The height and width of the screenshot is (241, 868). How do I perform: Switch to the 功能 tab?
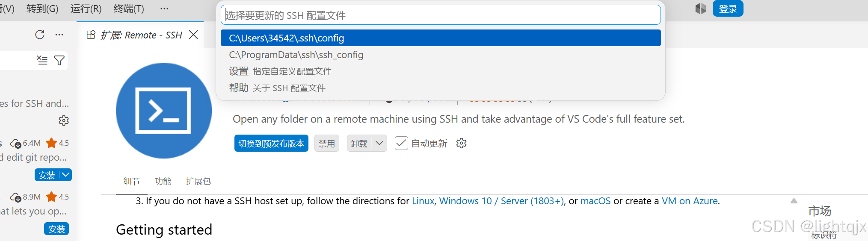tap(163, 181)
